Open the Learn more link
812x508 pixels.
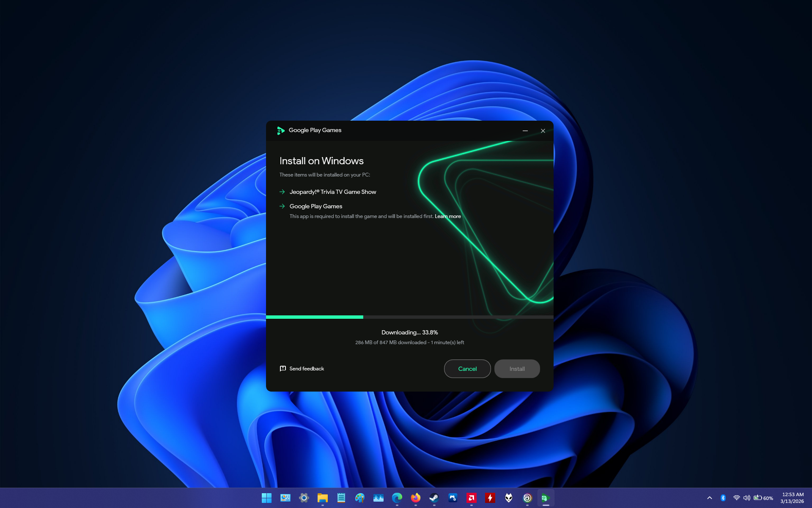click(x=447, y=216)
